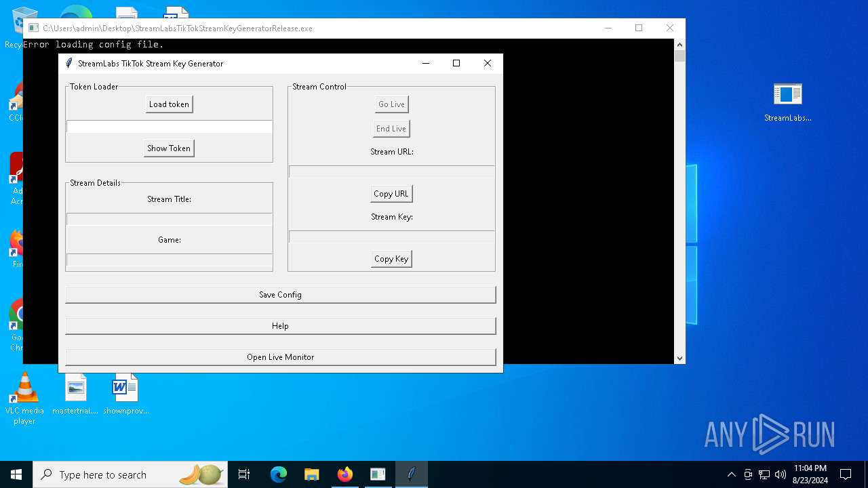Select VLC media player desktop icon
Viewport: 868px width, 488px height.
[24, 399]
